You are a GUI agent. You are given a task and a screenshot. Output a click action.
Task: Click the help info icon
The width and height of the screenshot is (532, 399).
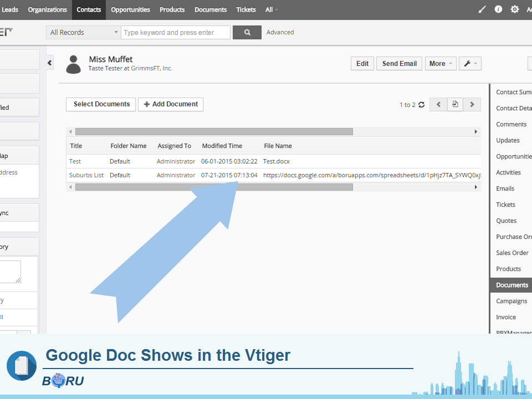coord(498,9)
